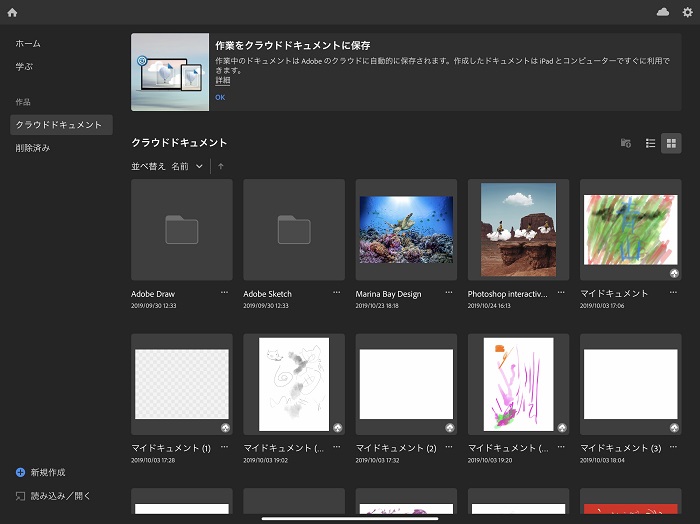This screenshot has height=524, width=700.
Task: Open purple strokes document thumbnail
Action: [x=518, y=384]
